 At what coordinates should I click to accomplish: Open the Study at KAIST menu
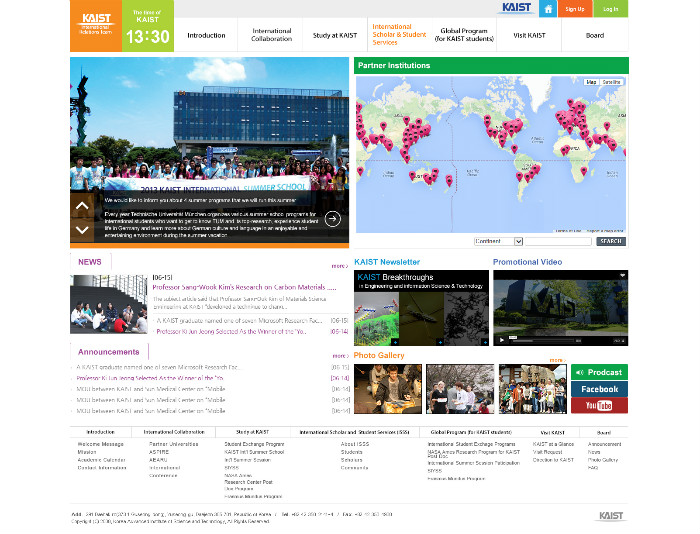(x=335, y=35)
